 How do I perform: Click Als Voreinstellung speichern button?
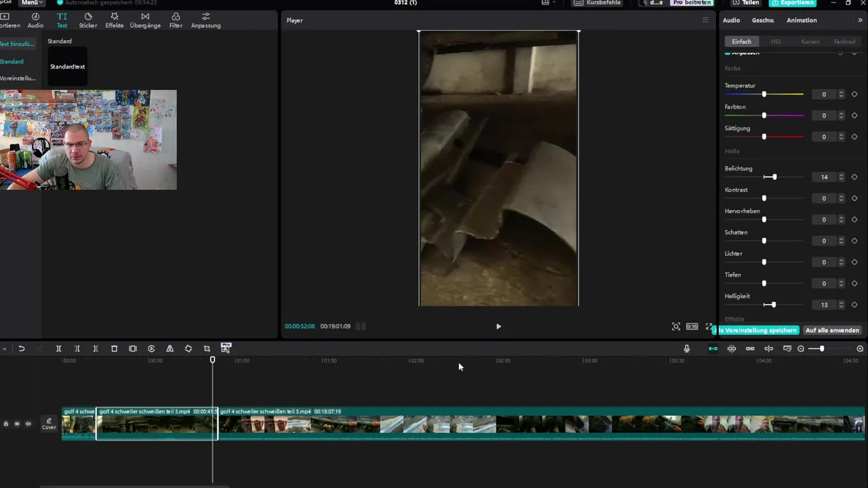(757, 330)
